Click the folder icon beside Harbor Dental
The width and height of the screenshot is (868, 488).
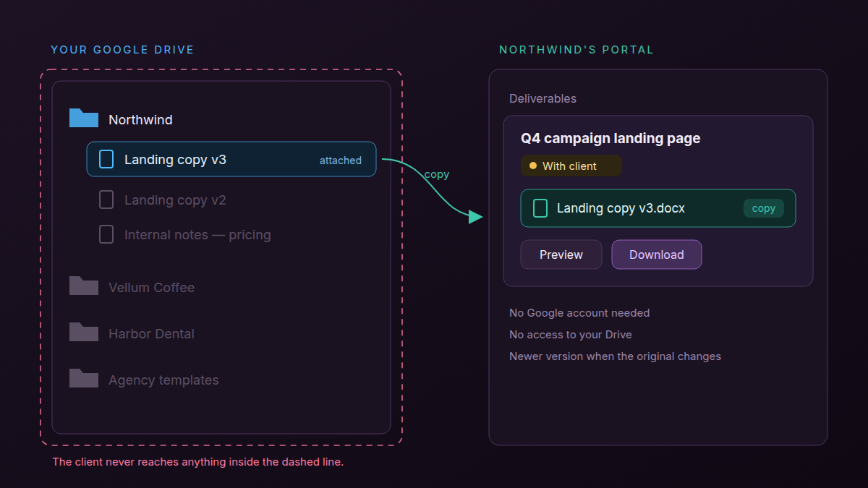pyautogui.click(x=84, y=332)
